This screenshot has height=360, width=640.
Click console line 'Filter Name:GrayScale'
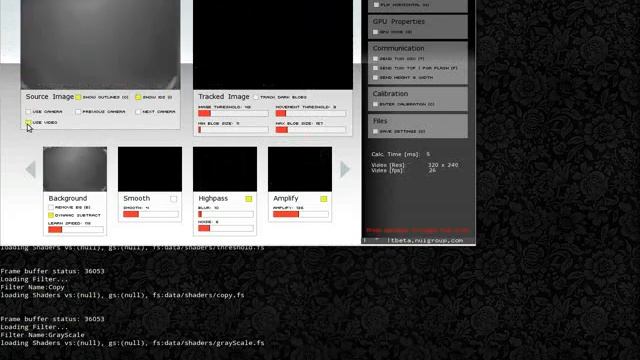click(x=42, y=335)
